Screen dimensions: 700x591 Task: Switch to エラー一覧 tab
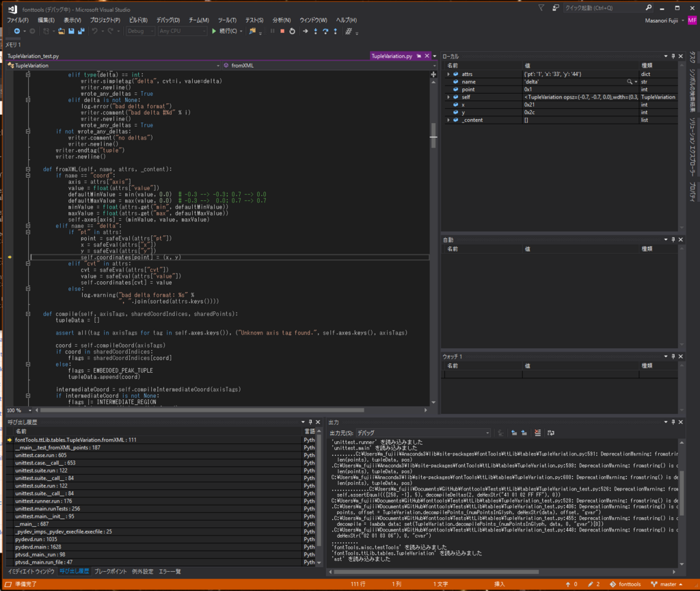point(170,571)
